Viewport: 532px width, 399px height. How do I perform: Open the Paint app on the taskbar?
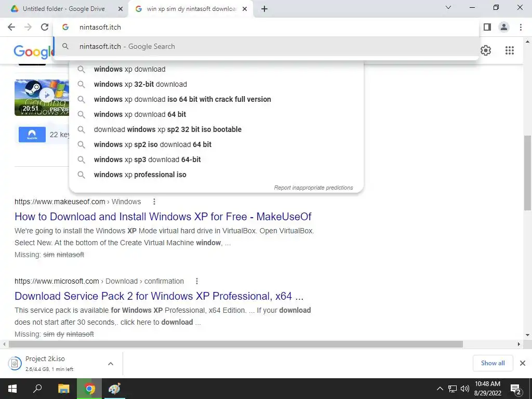(x=114, y=389)
